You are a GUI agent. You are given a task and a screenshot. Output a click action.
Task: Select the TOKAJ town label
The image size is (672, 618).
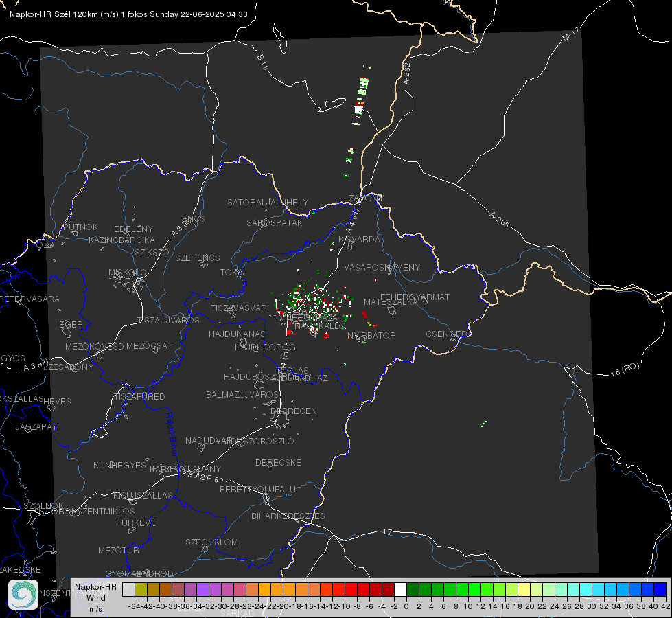coord(233,273)
